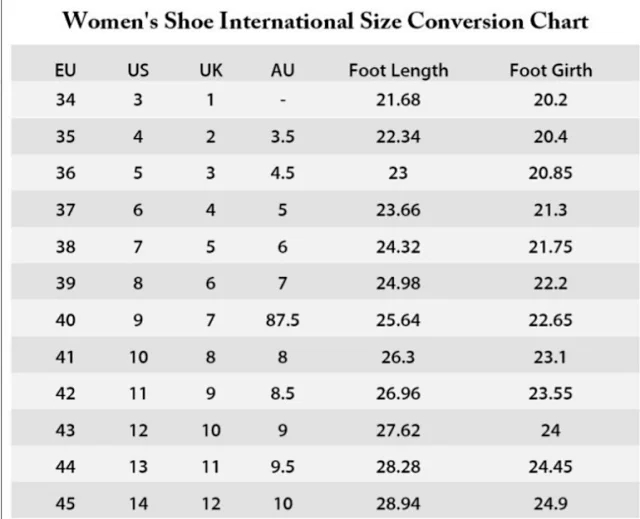The width and height of the screenshot is (640, 519).
Task: Select the EU size 40 cell
Action: (x=65, y=320)
